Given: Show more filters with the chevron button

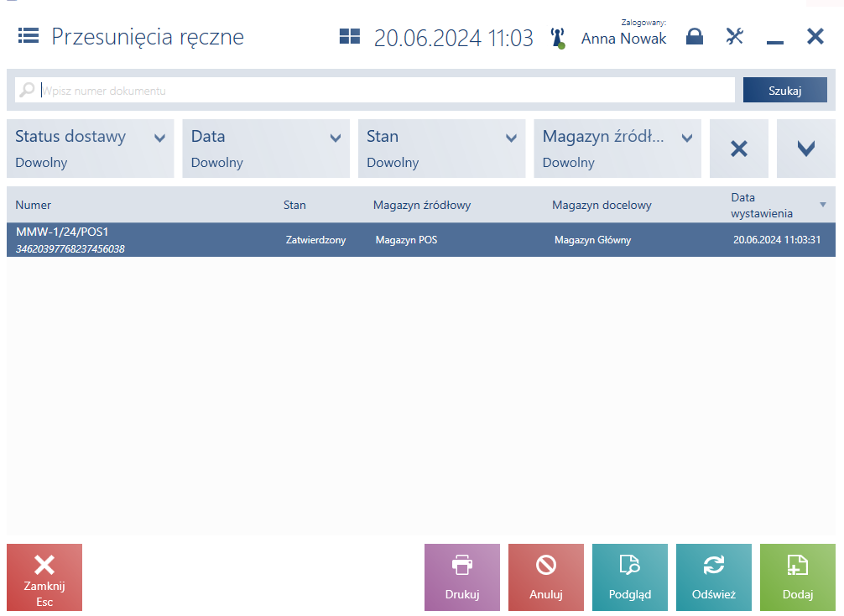Looking at the screenshot, I should tap(805, 148).
